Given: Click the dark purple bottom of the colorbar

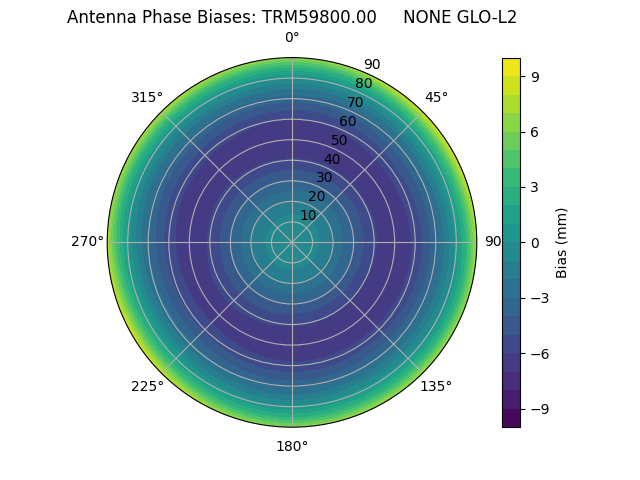Looking at the screenshot, I should 511,418.
